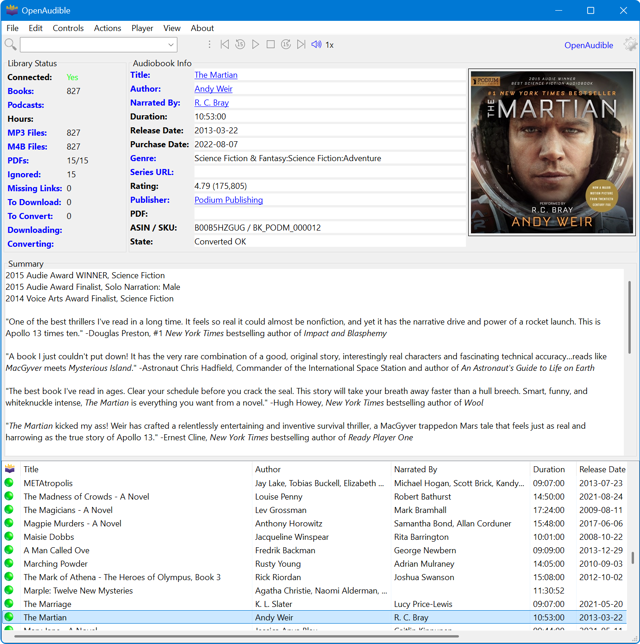
Task: Click the Podcasts library status label
Action: click(x=25, y=105)
